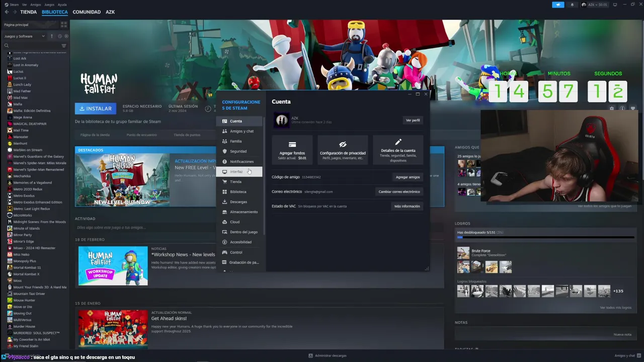This screenshot has height=362, width=644.
Task: Maximize the Steam settings dialog
Action: click(x=417, y=94)
